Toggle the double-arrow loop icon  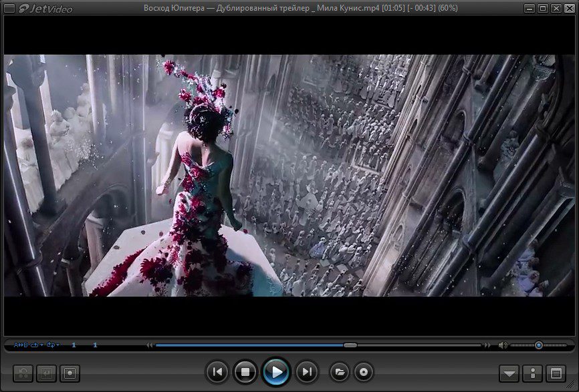[x=51, y=345]
